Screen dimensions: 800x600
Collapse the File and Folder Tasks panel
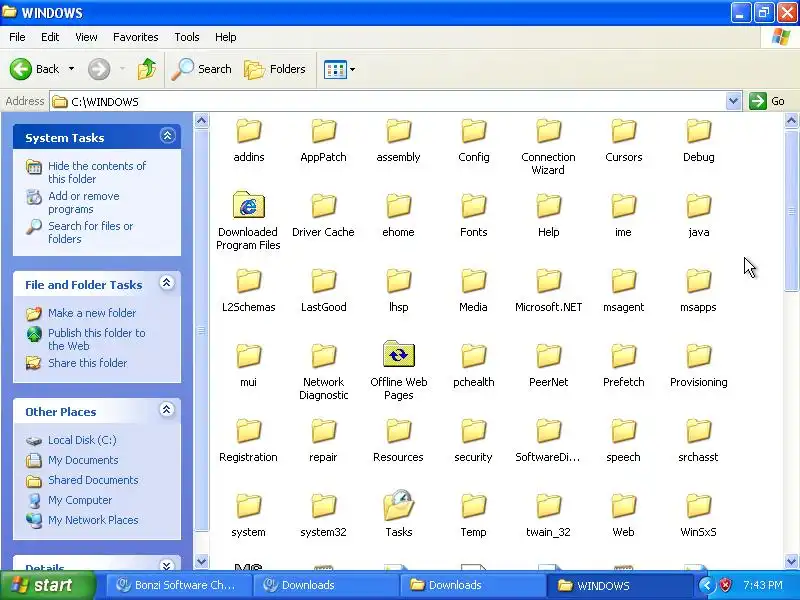point(167,283)
